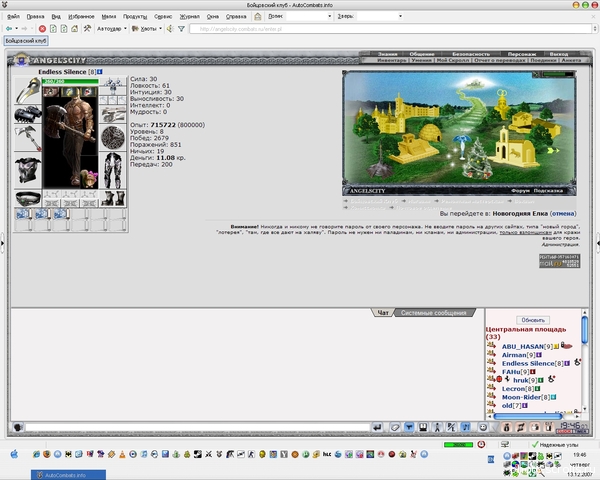Viewport: 600px width, 480px height.
Task: Click the igloo building on city map
Action: click(x=430, y=133)
